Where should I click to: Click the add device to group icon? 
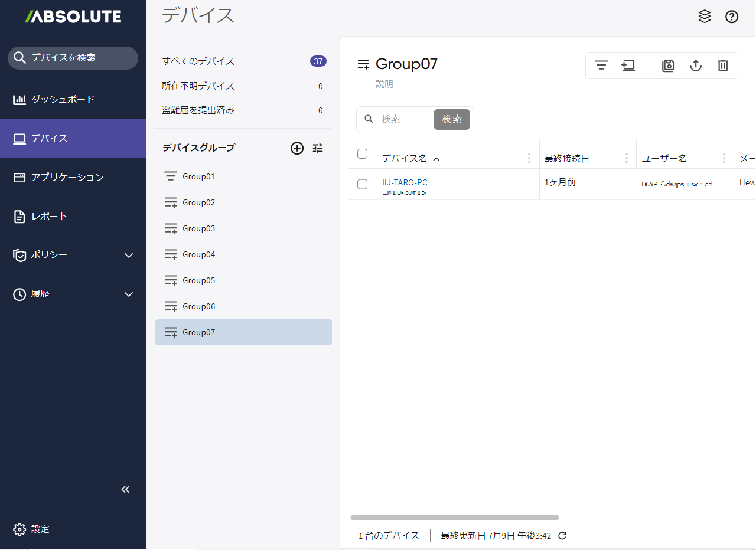[628, 66]
